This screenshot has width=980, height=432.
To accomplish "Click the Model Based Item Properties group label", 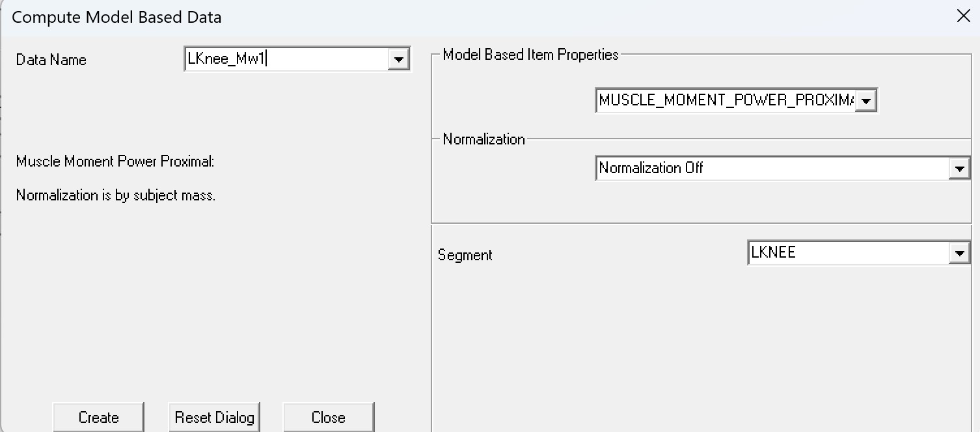I will (x=530, y=55).
